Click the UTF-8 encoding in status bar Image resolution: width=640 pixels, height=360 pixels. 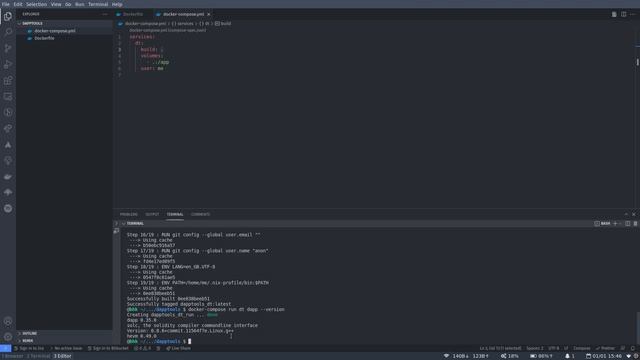[553, 348]
